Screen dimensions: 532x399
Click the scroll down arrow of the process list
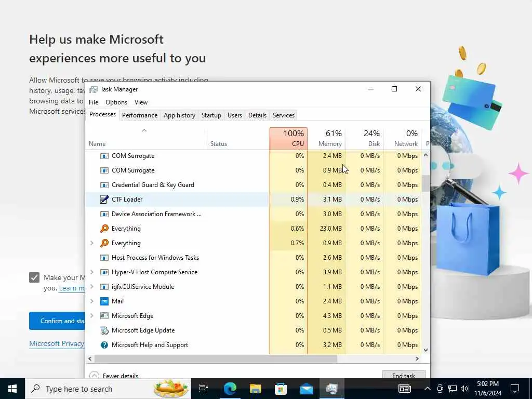click(x=426, y=350)
